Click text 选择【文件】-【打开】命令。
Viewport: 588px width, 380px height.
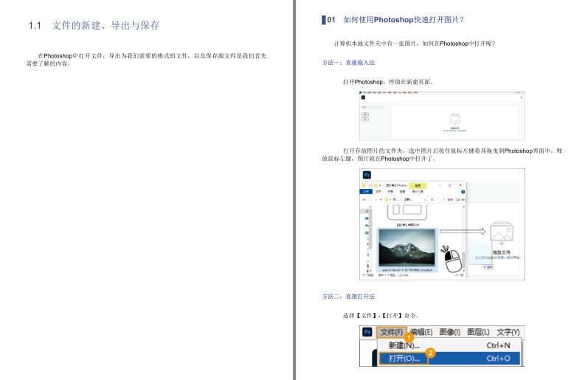[381, 316]
